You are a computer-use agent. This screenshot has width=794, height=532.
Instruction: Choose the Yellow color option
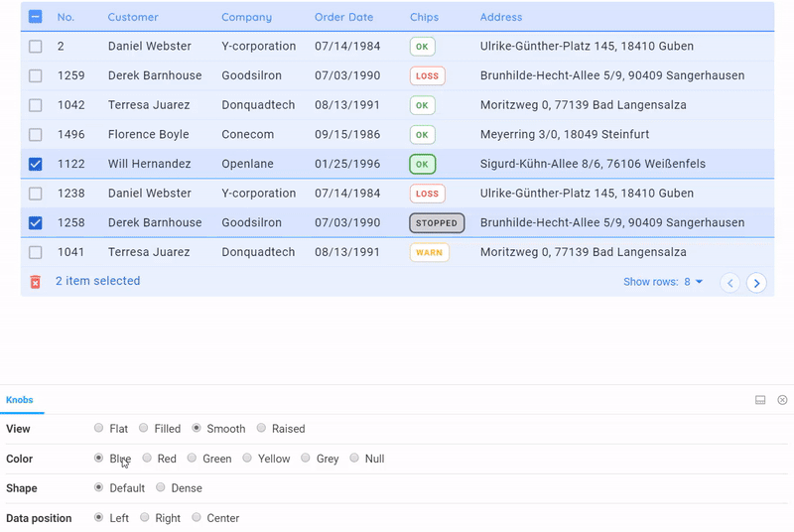pyautogui.click(x=247, y=459)
